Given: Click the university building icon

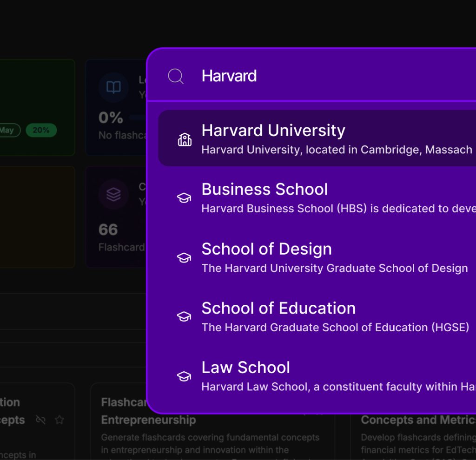Looking at the screenshot, I should click(185, 139).
